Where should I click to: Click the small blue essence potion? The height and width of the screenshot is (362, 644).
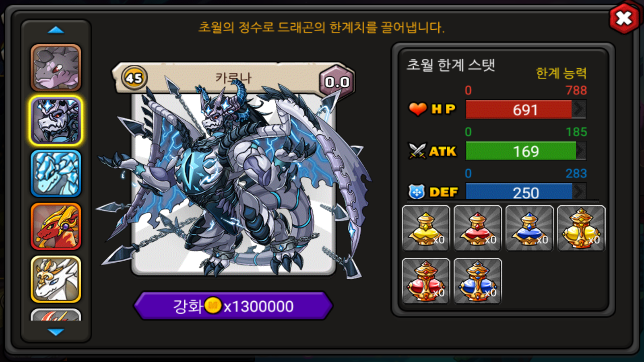click(529, 228)
